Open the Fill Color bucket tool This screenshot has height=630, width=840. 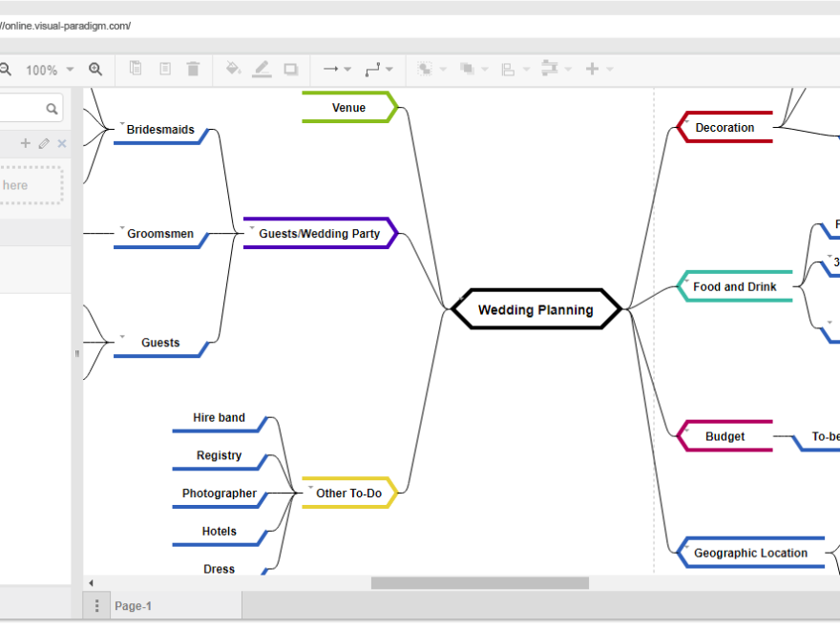233,69
